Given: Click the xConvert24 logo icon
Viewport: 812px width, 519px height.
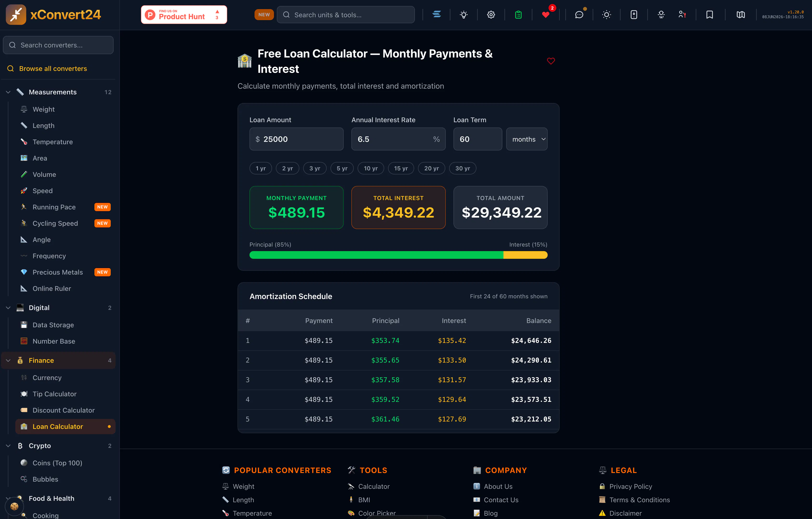Looking at the screenshot, I should point(16,15).
